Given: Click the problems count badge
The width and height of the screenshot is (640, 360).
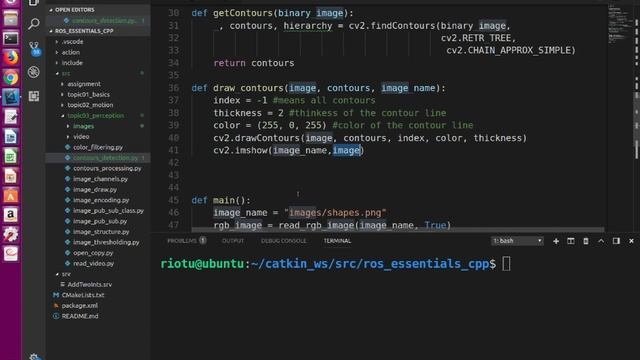Looking at the screenshot, I should [x=202, y=240].
